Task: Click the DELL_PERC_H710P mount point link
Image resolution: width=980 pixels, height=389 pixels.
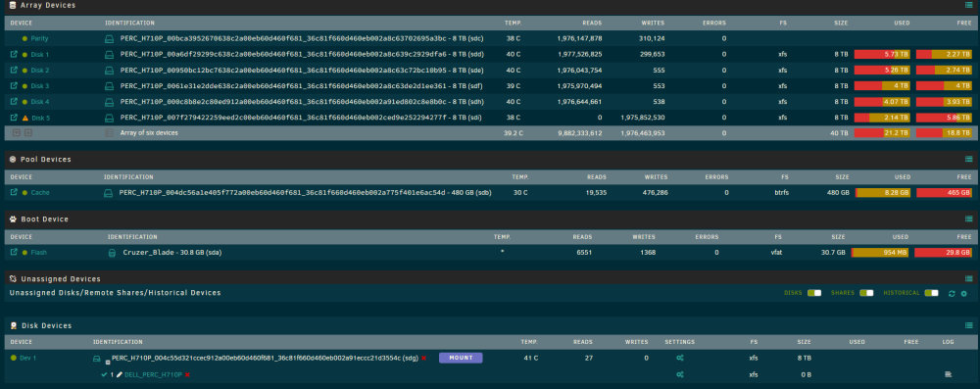Action: pyautogui.click(x=153, y=374)
